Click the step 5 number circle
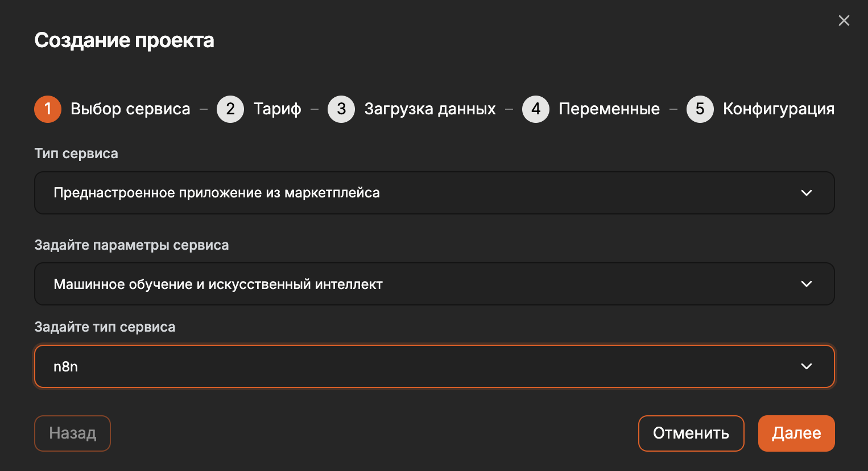The width and height of the screenshot is (868, 471). coord(700,109)
